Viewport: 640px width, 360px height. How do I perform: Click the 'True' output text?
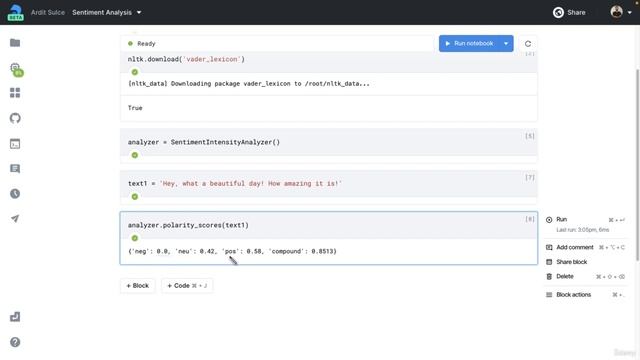(x=135, y=108)
